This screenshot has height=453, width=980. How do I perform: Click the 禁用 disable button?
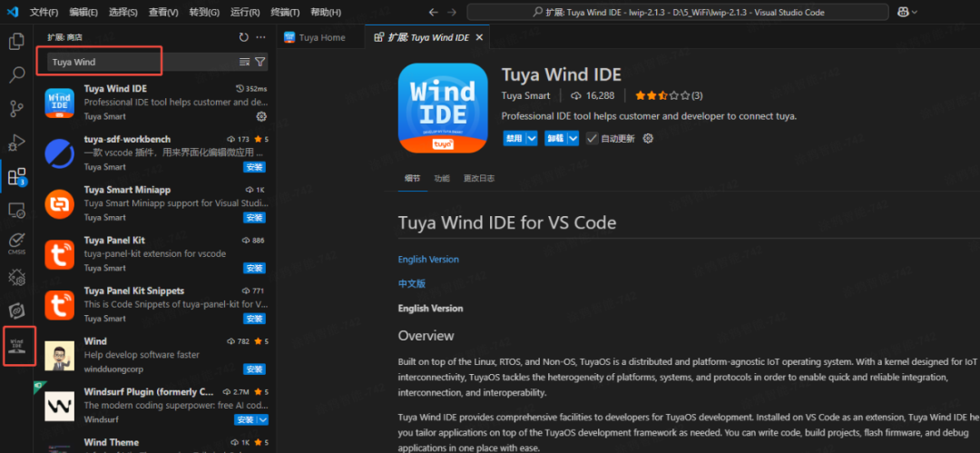(514, 138)
